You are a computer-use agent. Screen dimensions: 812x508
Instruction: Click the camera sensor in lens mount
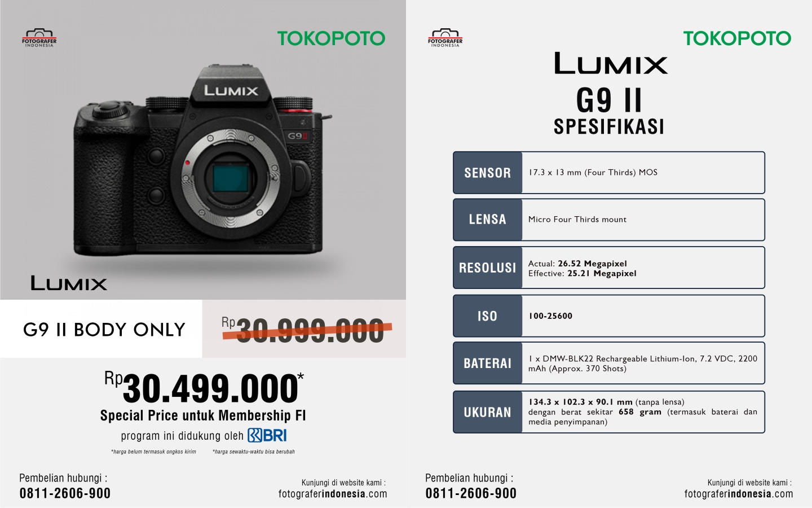click(x=231, y=178)
